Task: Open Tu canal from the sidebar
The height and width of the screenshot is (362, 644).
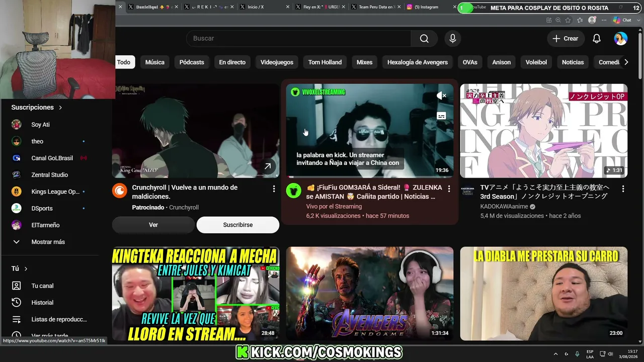Action: [42, 286]
